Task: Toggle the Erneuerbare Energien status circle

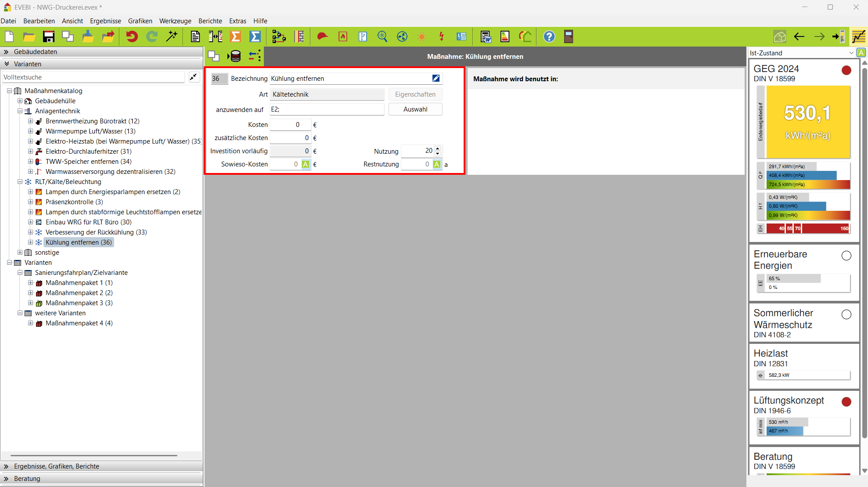Action: point(846,256)
